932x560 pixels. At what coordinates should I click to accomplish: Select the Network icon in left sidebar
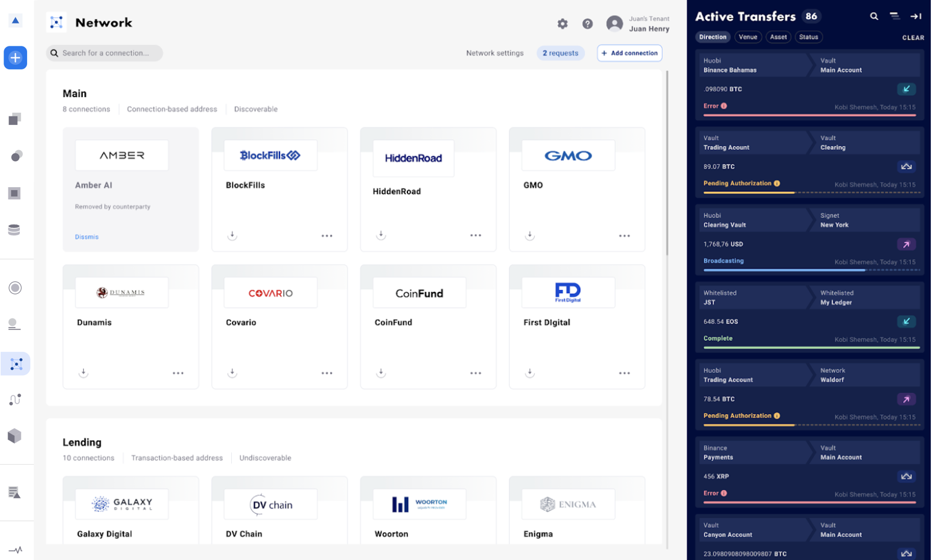[x=16, y=364]
